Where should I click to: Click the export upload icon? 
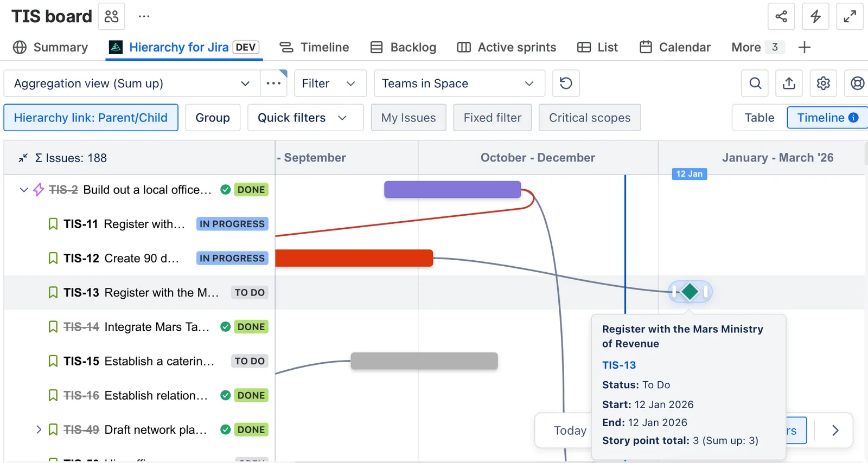[x=789, y=83]
